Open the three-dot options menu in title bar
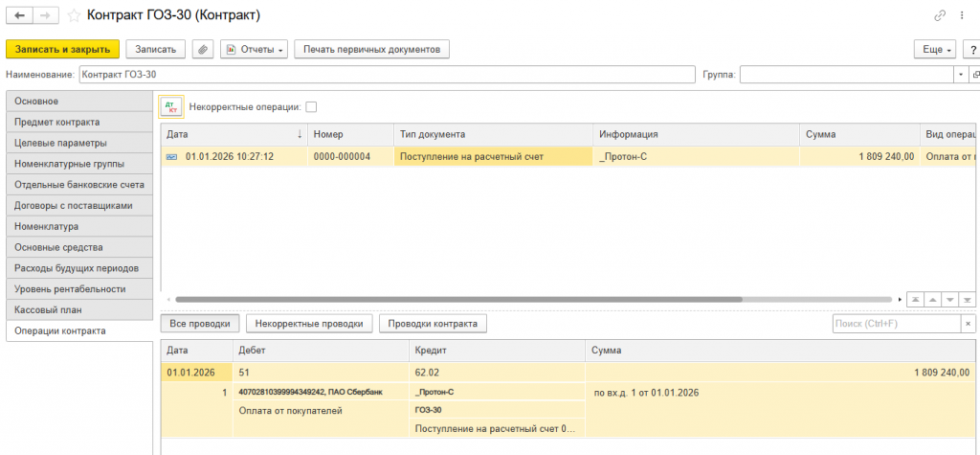The image size is (980, 455). 961,15
